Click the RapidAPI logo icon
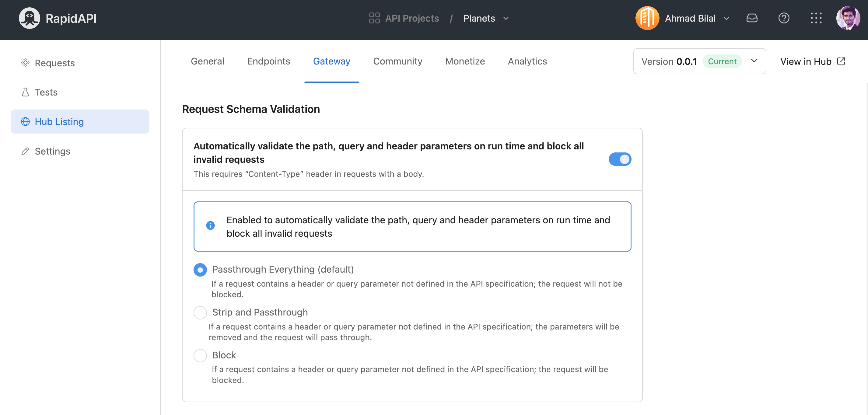 coord(28,17)
